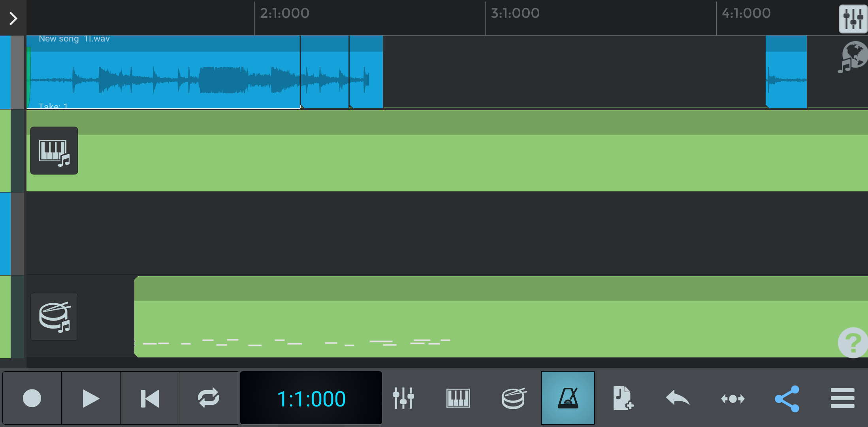
Task: Share the song with the share icon
Action: 787,399
